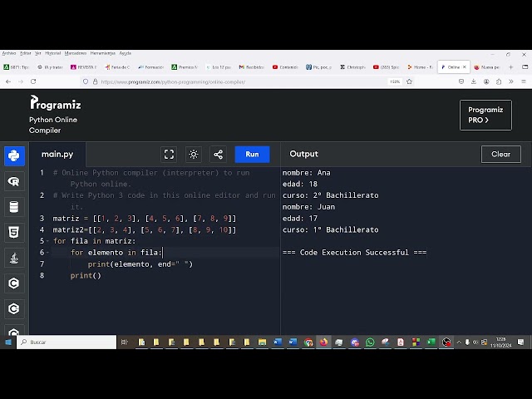Viewport: 532px width, 399px height.
Task: Open Task View on the taskbar
Action: [x=125, y=342]
